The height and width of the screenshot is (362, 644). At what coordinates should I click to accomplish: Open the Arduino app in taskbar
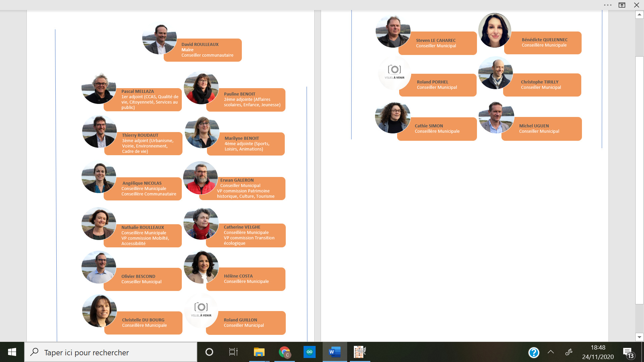[x=309, y=352]
